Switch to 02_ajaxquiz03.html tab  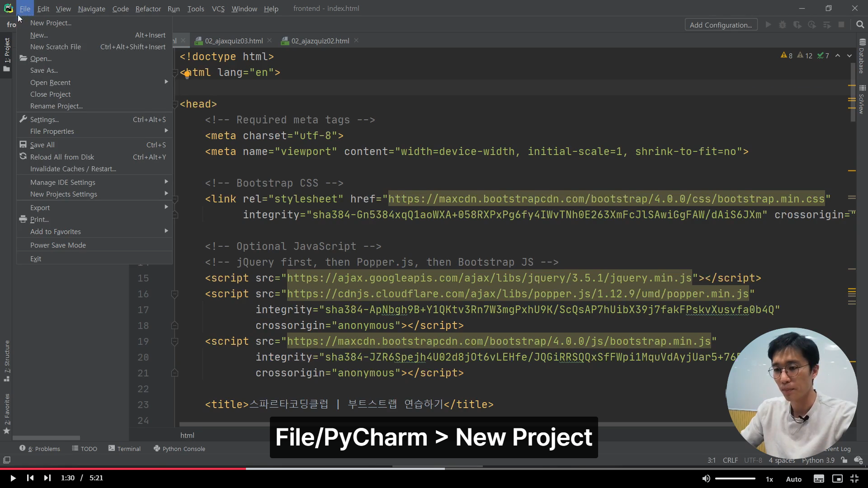click(234, 41)
